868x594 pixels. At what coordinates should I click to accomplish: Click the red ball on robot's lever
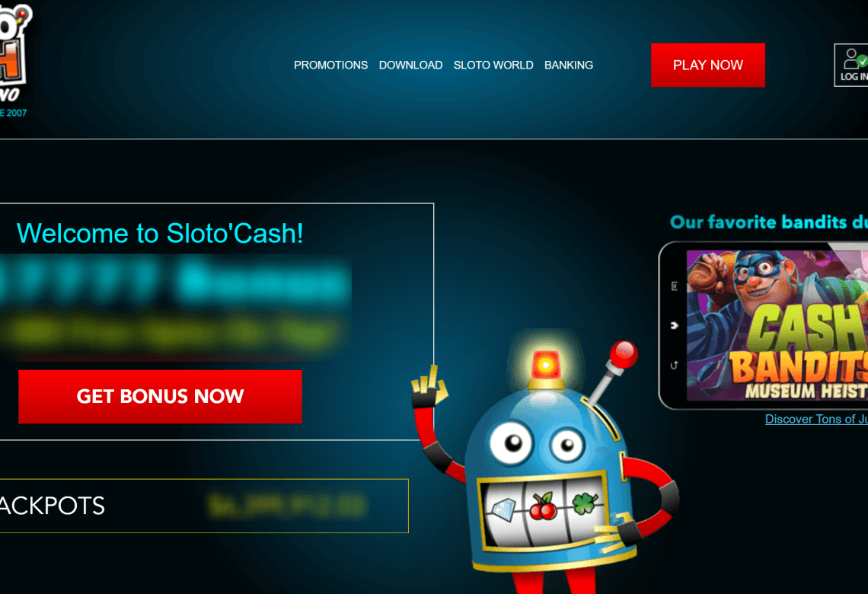(x=624, y=355)
